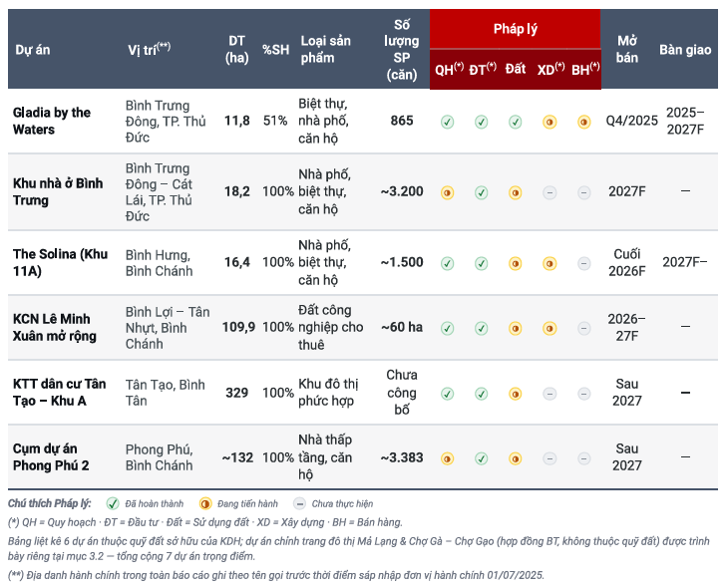Viewport: 728px width, 588px height.
Task: Click the ĐT completed icon for KTT dân cư Tân Tạo
Action: [x=482, y=394]
